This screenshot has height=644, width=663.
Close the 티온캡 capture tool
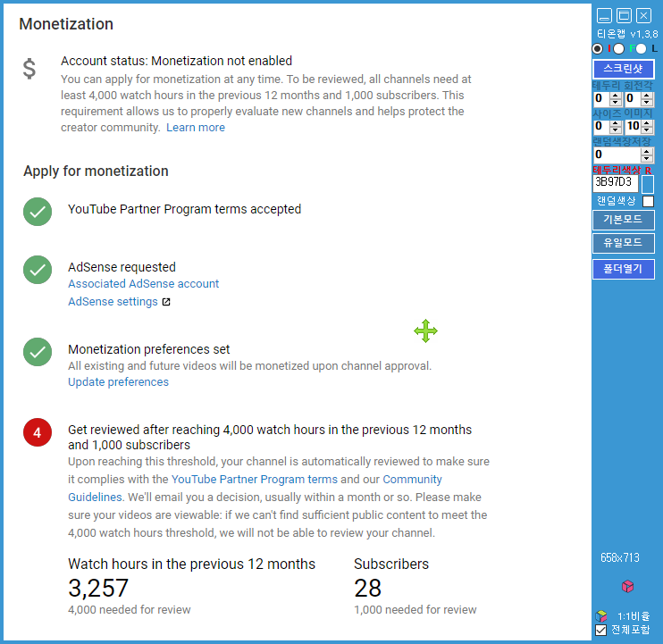643,16
